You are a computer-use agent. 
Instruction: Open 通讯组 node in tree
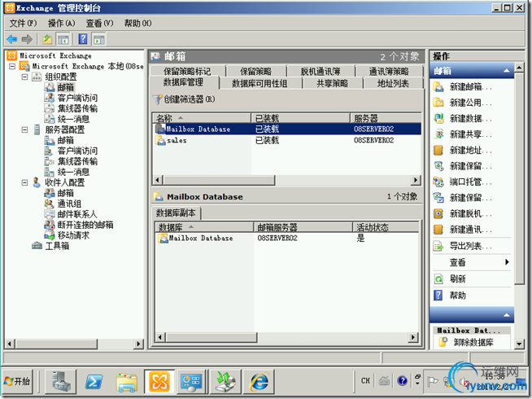(69, 204)
